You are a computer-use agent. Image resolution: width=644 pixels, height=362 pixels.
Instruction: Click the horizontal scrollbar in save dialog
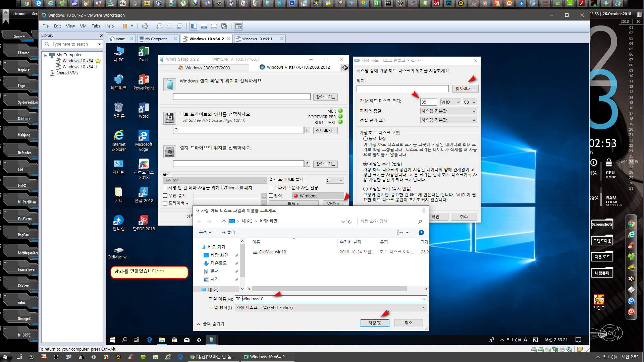pos(329,289)
